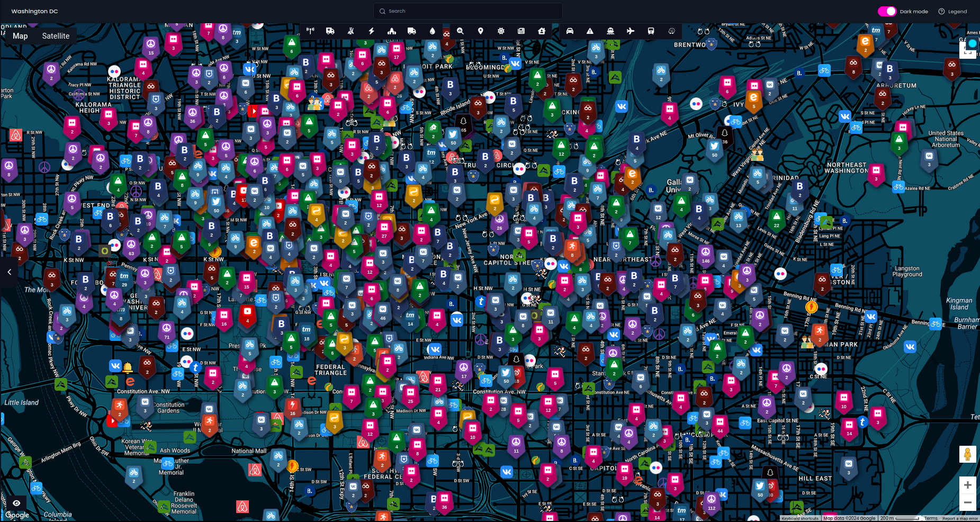Open the Legend help link
This screenshot has width=980, height=522.
coord(952,11)
